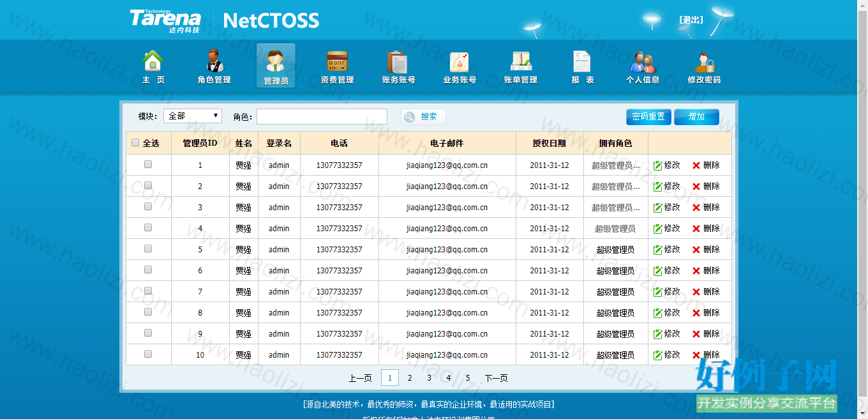The width and height of the screenshot is (868, 419).
Task: Edit administrator with ID 4
Action: (x=667, y=229)
